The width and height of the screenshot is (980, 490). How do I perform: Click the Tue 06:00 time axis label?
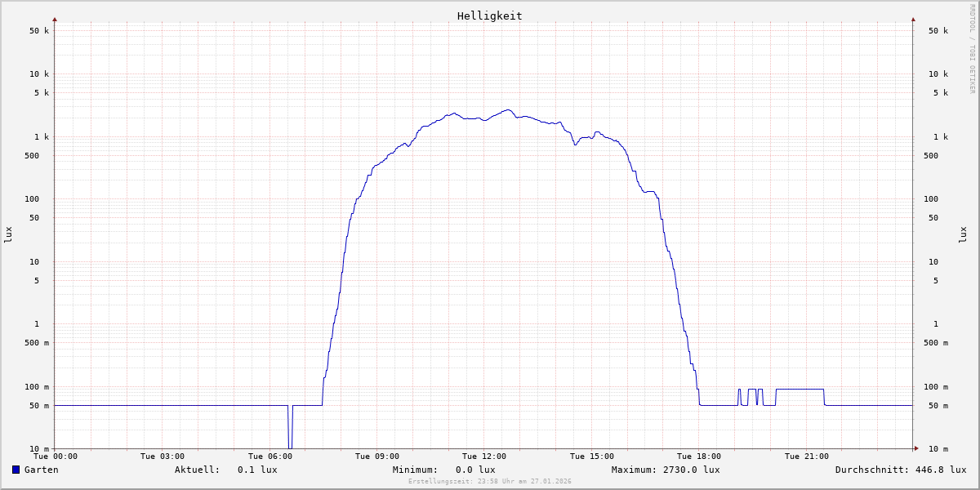point(269,457)
